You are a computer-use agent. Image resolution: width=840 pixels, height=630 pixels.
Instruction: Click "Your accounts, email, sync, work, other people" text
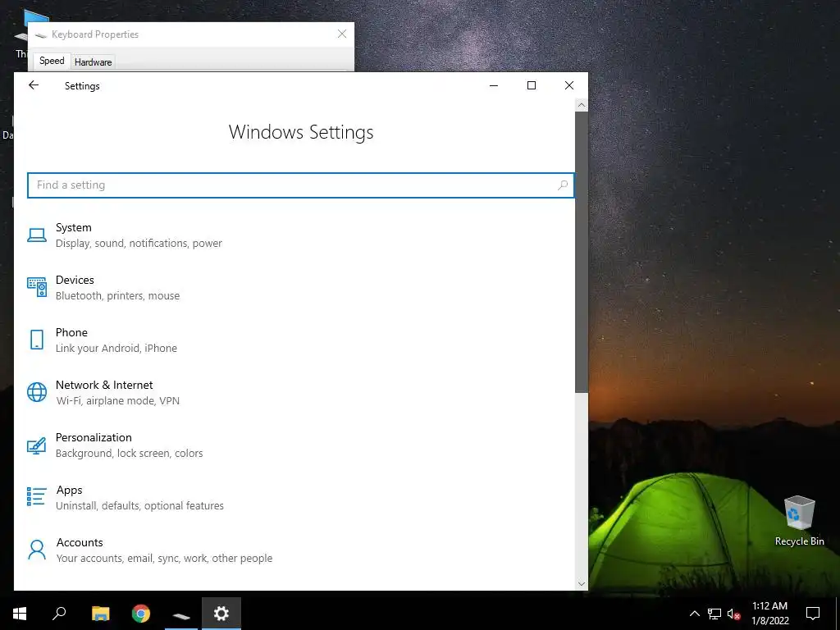click(x=164, y=558)
